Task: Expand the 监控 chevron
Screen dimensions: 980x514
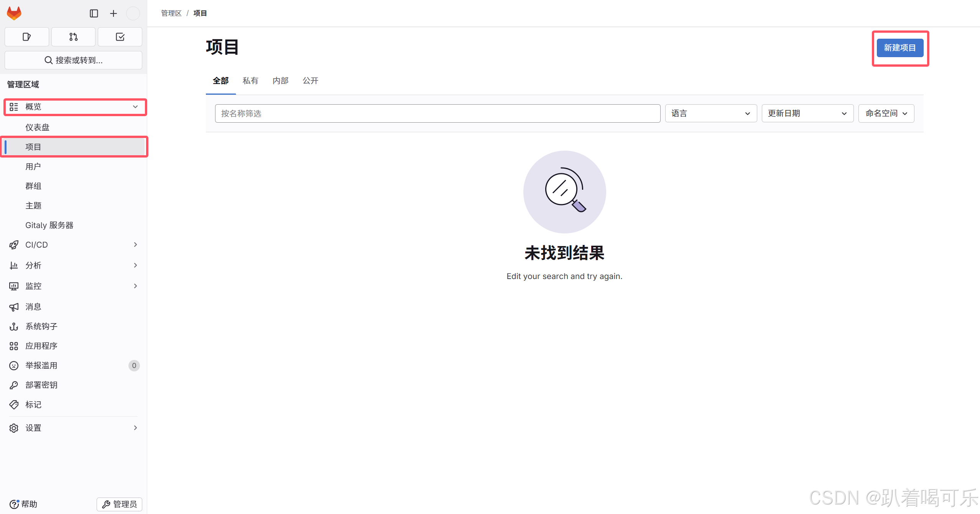Action: [135, 286]
